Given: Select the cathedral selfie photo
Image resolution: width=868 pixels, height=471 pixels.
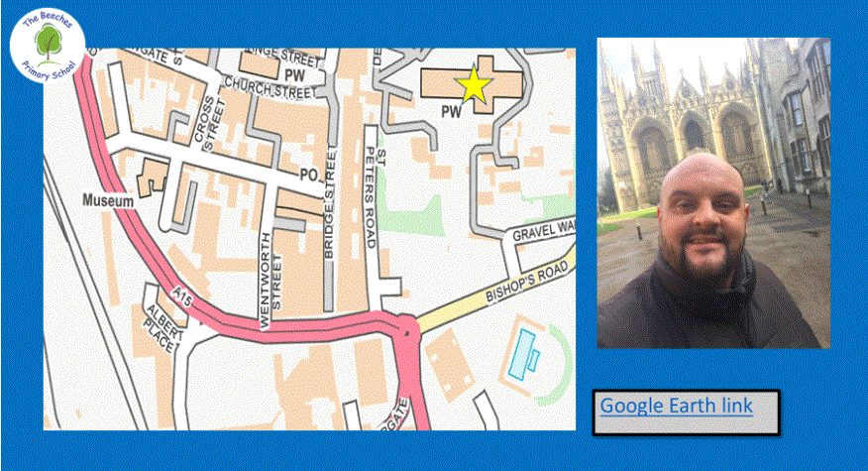Looking at the screenshot, I should click(713, 192).
